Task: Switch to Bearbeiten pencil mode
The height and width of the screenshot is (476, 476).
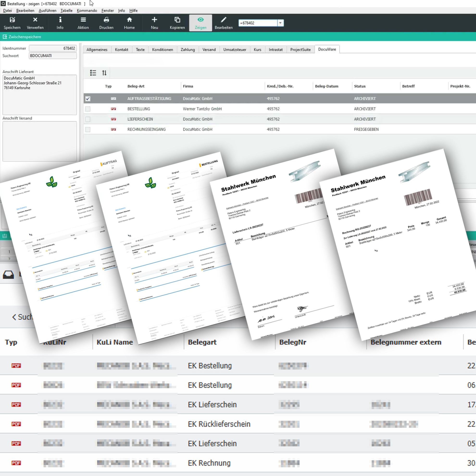Action: click(x=224, y=20)
